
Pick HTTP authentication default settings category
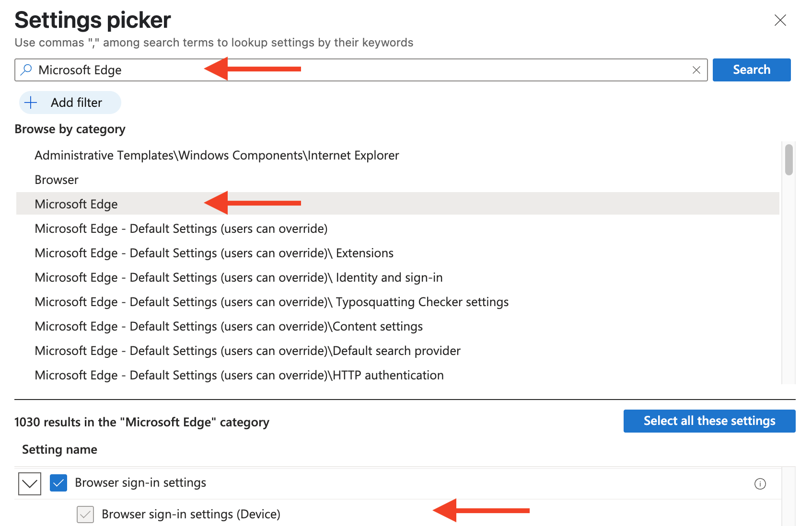(239, 375)
